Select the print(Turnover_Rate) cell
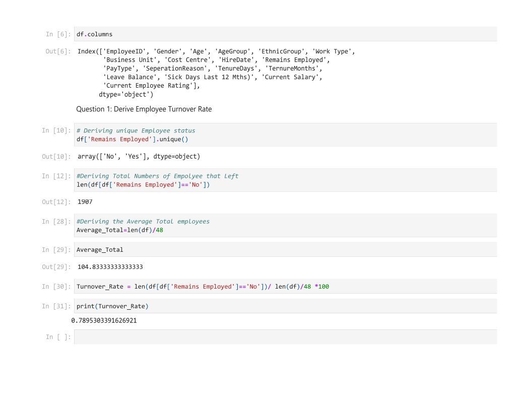 pos(285,306)
